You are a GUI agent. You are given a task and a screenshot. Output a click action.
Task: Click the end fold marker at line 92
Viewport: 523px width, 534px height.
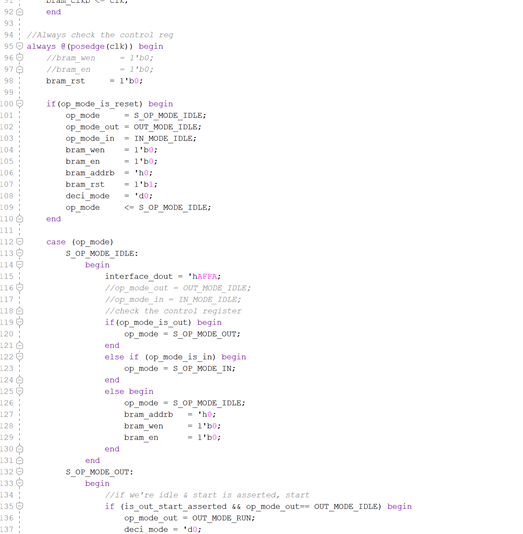20,12
